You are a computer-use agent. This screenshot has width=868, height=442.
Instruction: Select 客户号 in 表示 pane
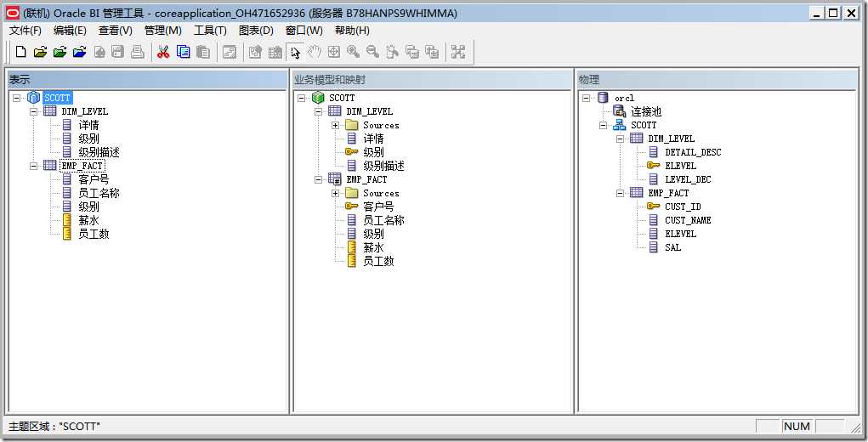click(x=94, y=179)
